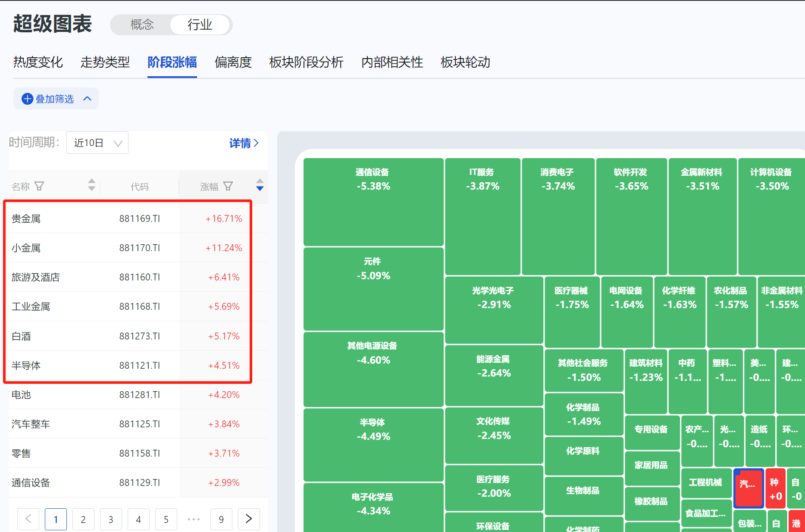Click the sort arrows next to 名称
805x532 pixels.
(x=91, y=186)
